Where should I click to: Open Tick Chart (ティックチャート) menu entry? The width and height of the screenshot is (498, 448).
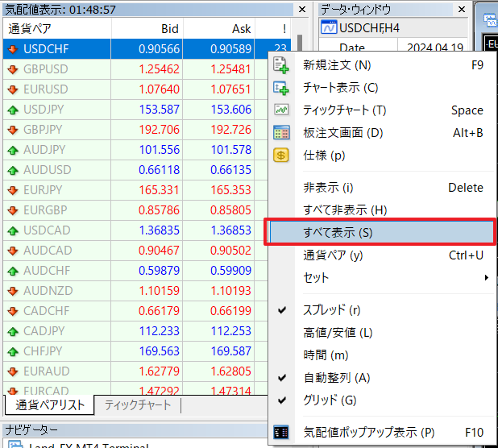tap(381, 110)
